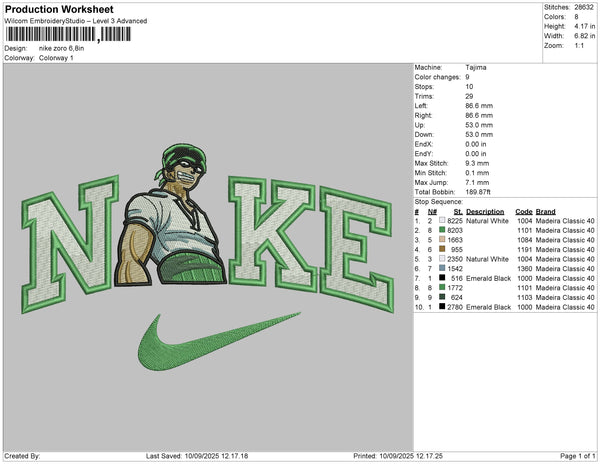Click the Code column header
Image resolution: width=600 pixels, height=464 pixels.
click(523, 212)
